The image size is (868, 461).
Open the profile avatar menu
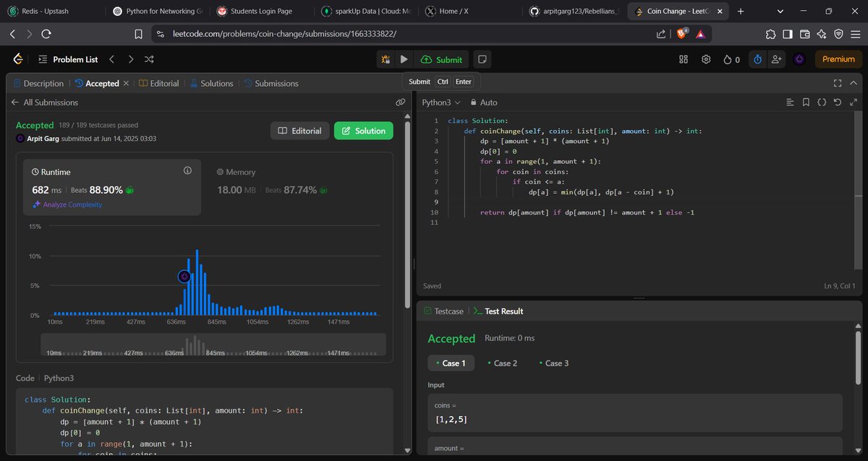[x=799, y=59]
